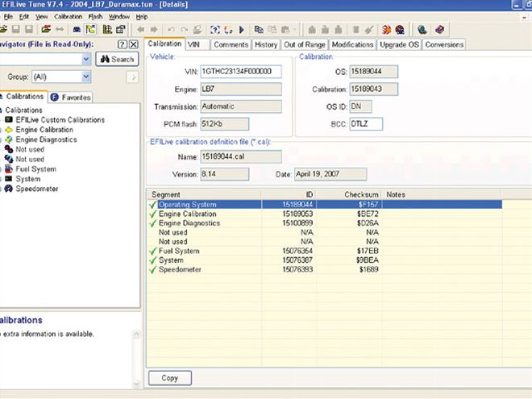532x399 pixels.
Task: Click the double-headed arrow compare icon
Action: coord(60,30)
